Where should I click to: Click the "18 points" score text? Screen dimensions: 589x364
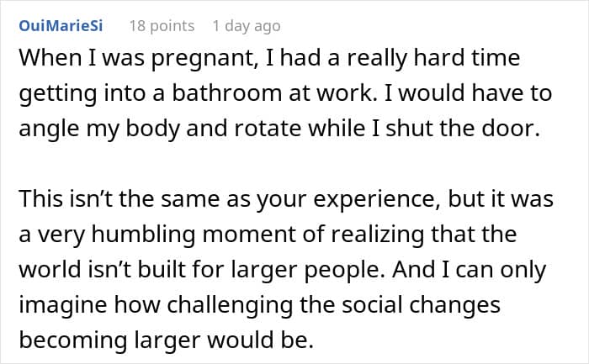(x=162, y=26)
